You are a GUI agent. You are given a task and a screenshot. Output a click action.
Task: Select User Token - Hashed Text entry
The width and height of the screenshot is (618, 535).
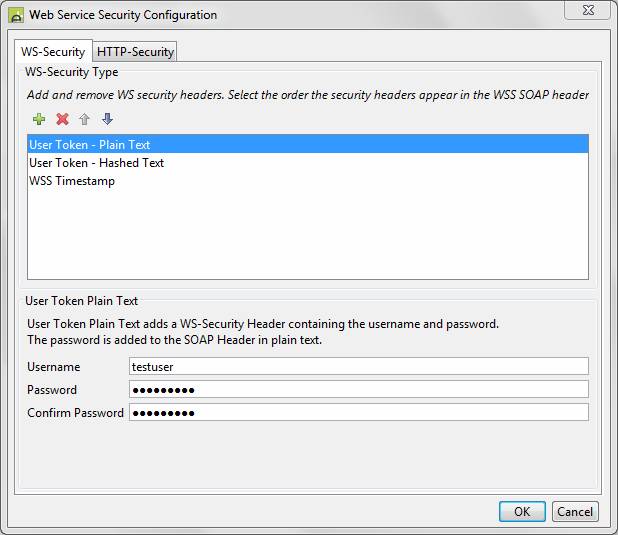(97, 163)
